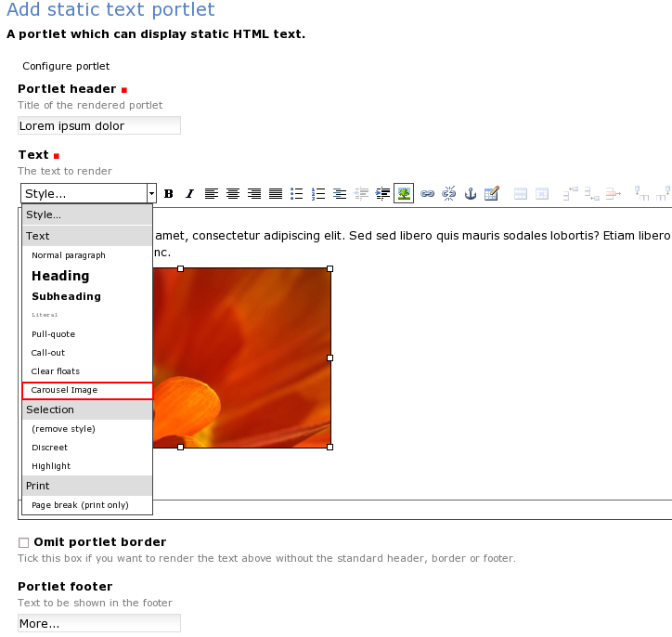Screen dimensions: 672x637
Task: Tick the Omit portlet border checkbox
Action: tap(23, 542)
